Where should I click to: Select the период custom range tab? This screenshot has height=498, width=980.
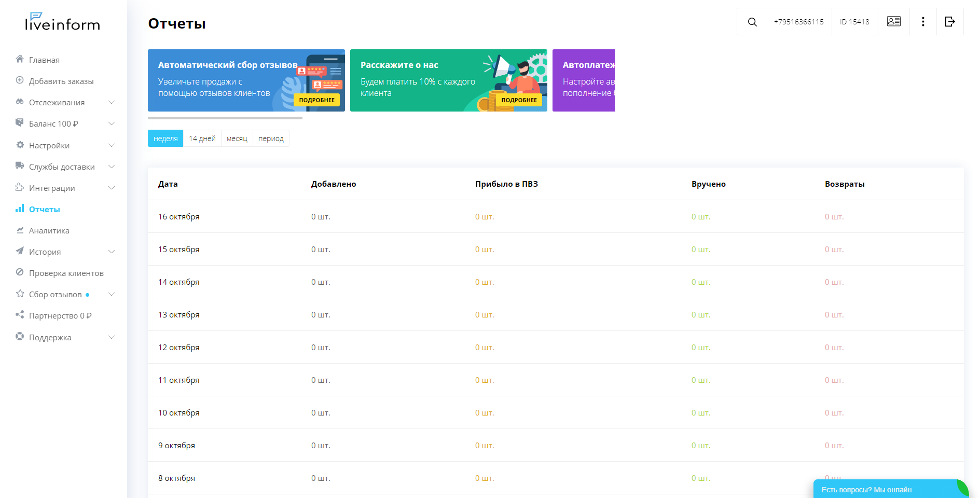point(271,139)
